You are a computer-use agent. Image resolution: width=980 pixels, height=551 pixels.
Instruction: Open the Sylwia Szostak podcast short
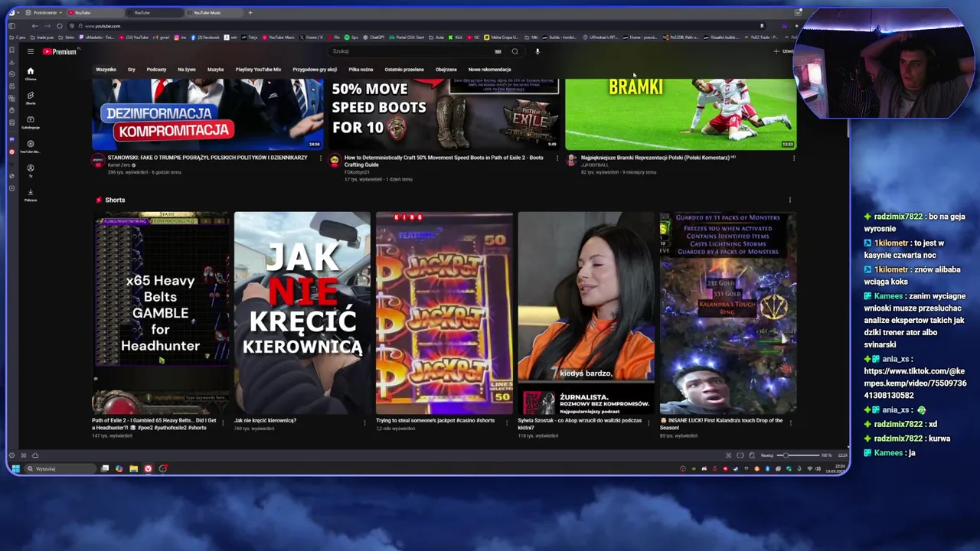[586, 312]
